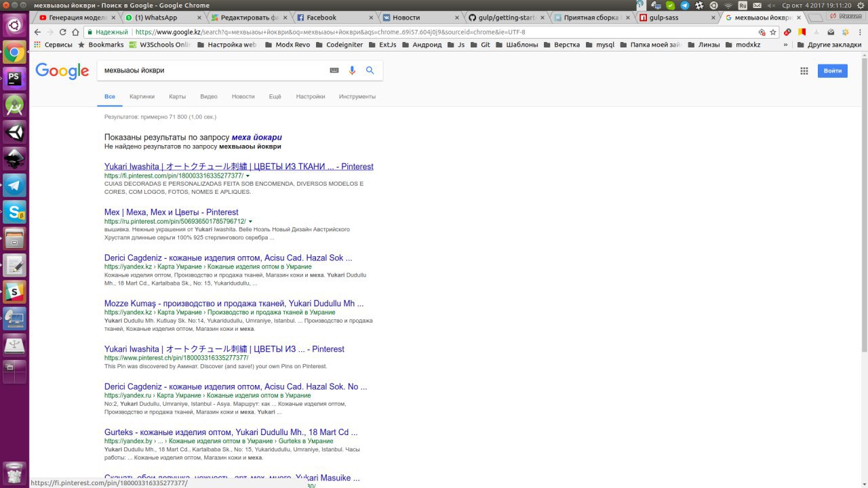Open Telegram from the Ubuntu launcher
Screen dimensions: 868x488
(x=15, y=184)
